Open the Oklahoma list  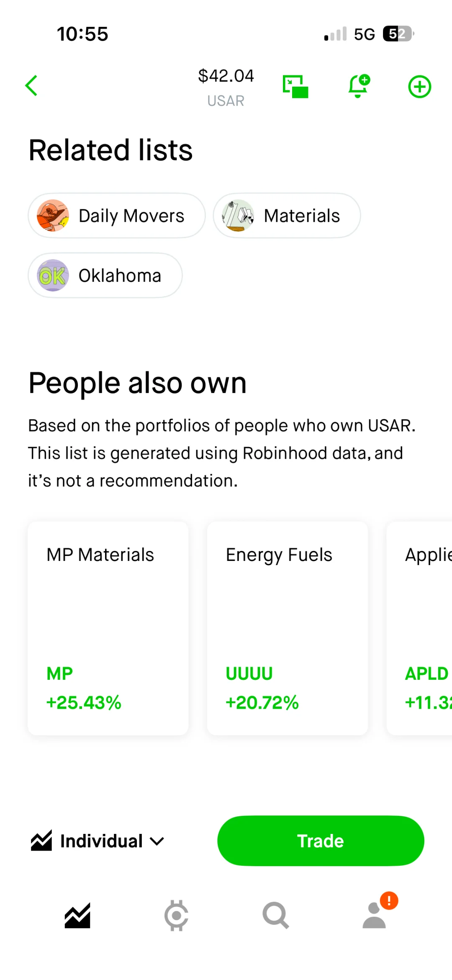[105, 275]
